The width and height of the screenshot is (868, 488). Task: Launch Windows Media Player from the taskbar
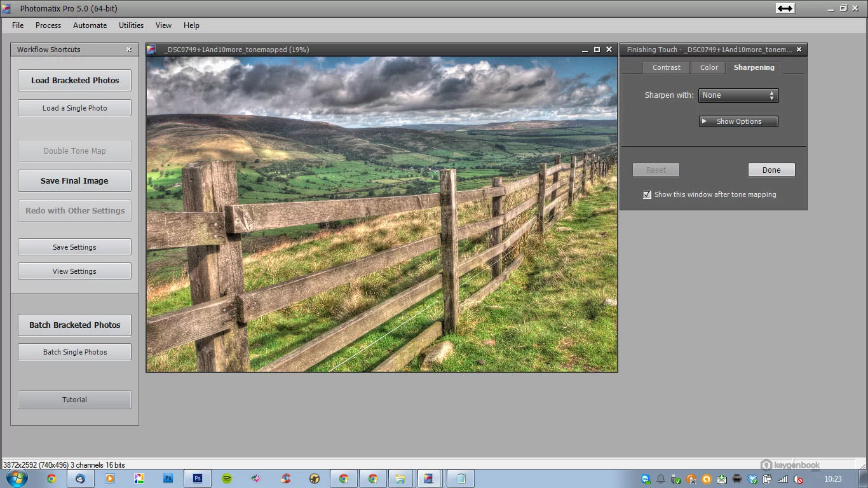click(x=109, y=479)
